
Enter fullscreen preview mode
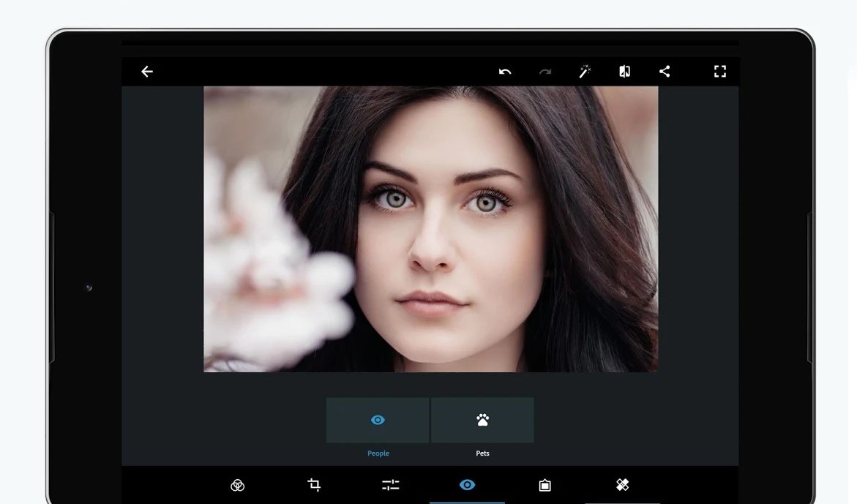tap(720, 72)
